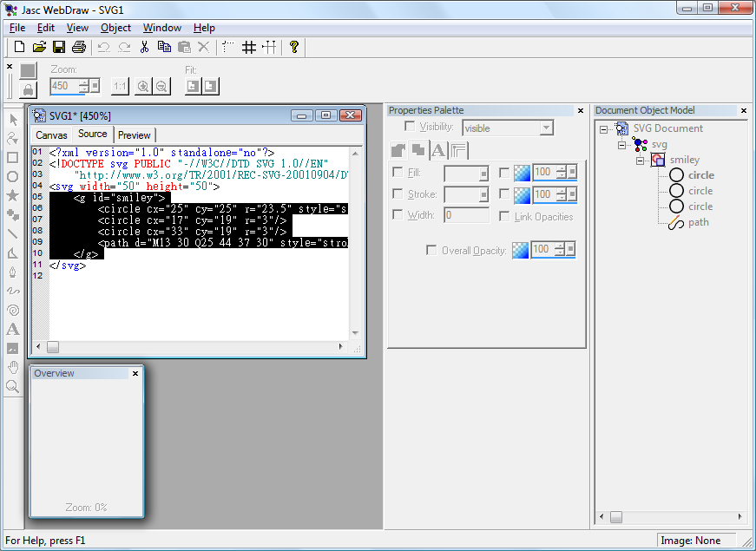Collapse the SVG Document tree node
The image size is (756, 551).
(x=603, y=129)
